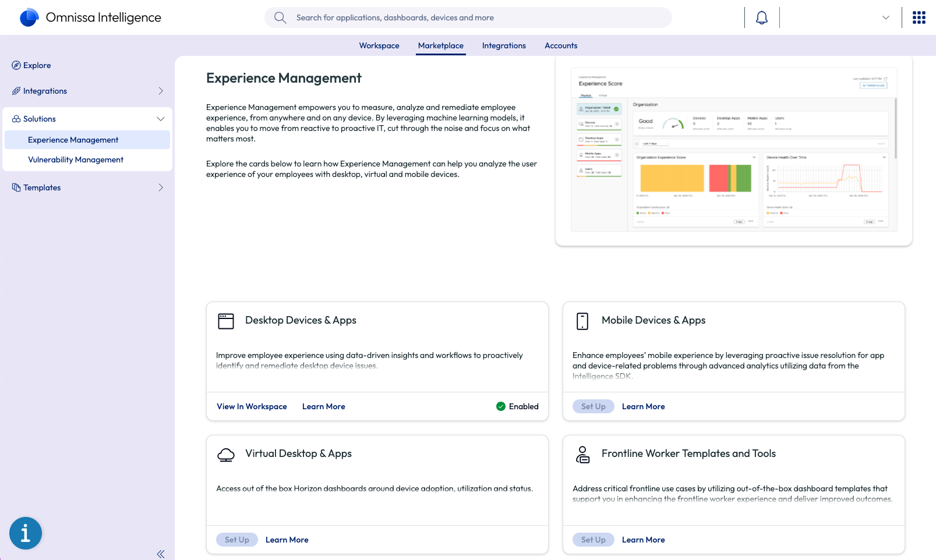Switch to the Workspace tab
The width and height of the screenshot is (936, 560).
click(379, 45)
